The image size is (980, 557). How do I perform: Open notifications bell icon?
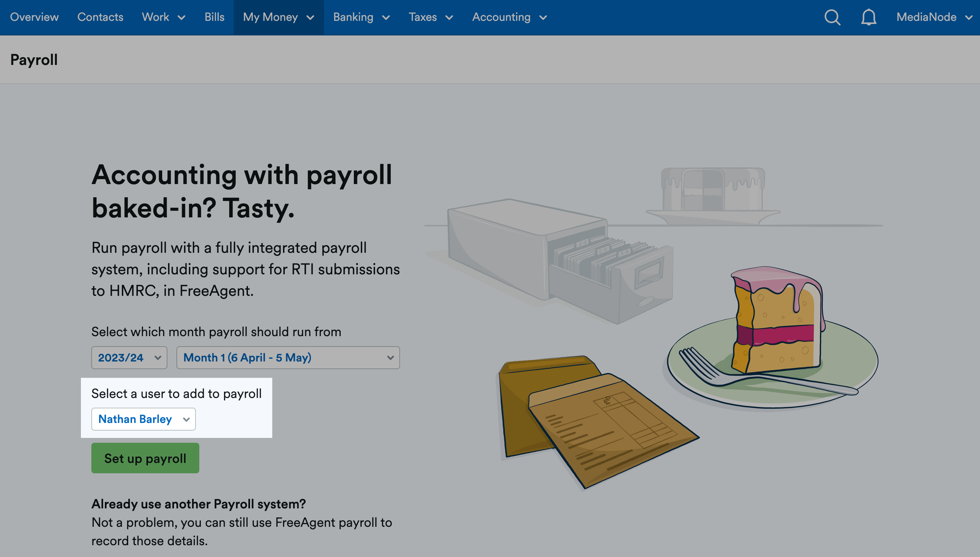(x=868, y=17)
